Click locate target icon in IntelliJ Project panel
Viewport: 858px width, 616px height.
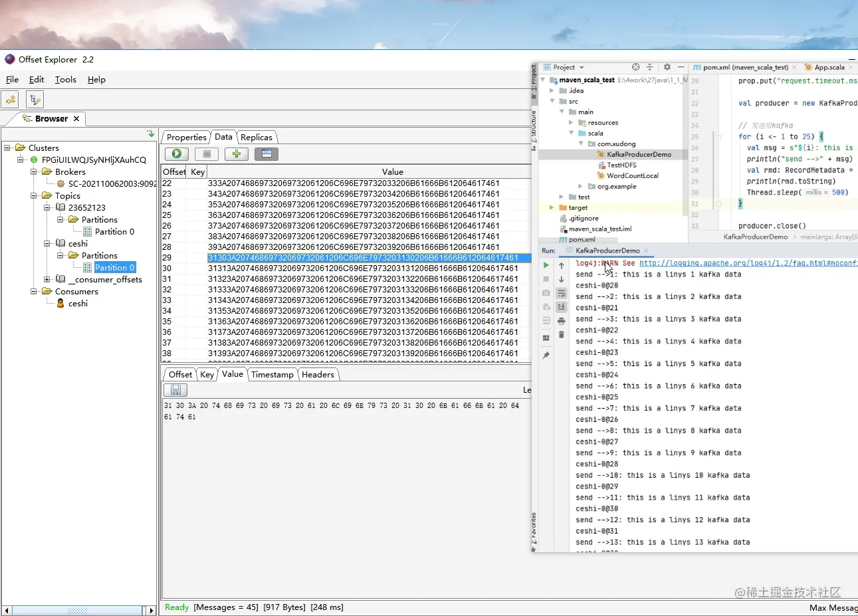[635, 67]
